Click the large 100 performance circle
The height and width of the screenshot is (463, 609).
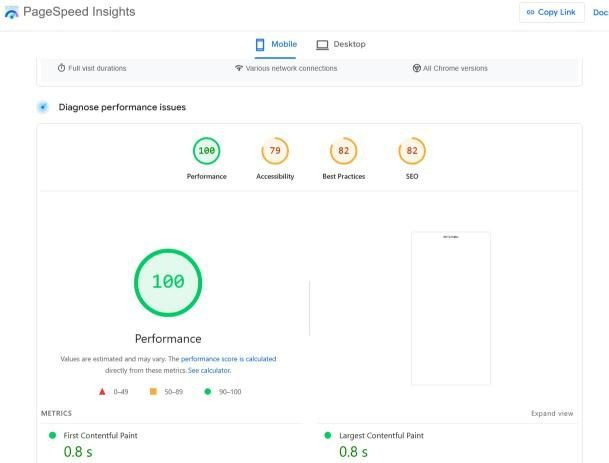point(168,282)
